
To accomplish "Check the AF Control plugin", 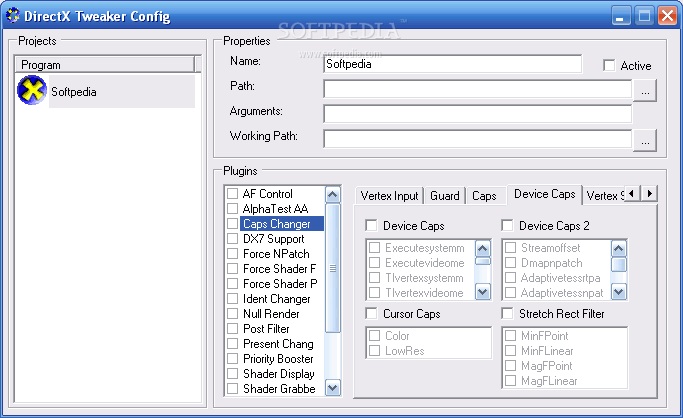I will tap(233, 193).
